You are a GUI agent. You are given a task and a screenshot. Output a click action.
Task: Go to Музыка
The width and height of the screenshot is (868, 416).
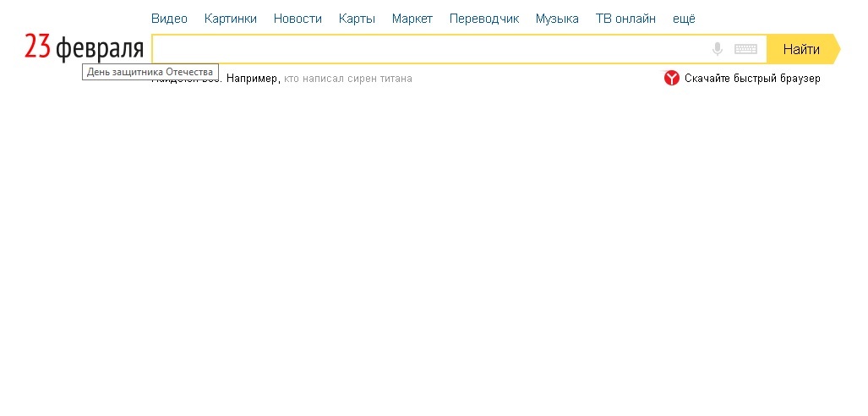coord(558,19)
